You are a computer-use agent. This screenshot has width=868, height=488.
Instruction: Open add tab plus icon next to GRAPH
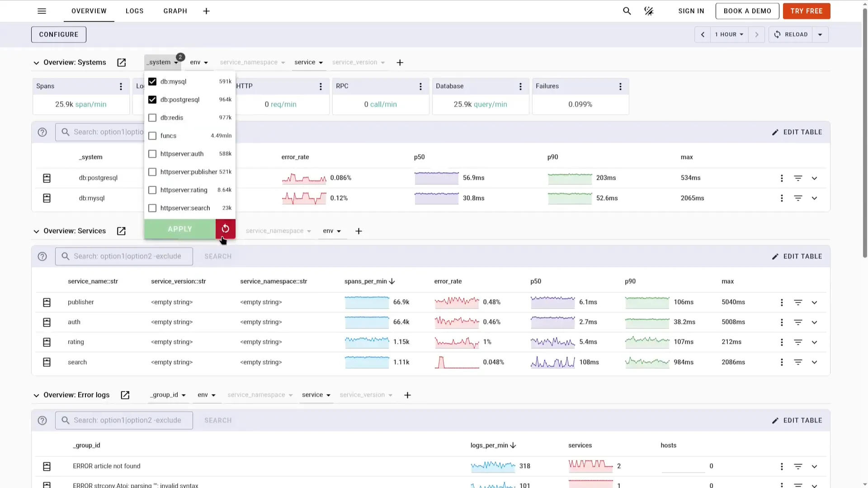206,11
